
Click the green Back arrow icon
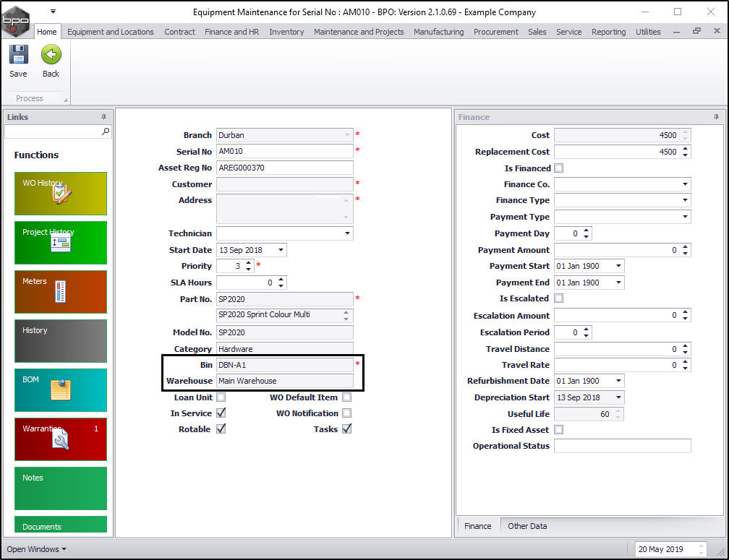tap(51, 54)
